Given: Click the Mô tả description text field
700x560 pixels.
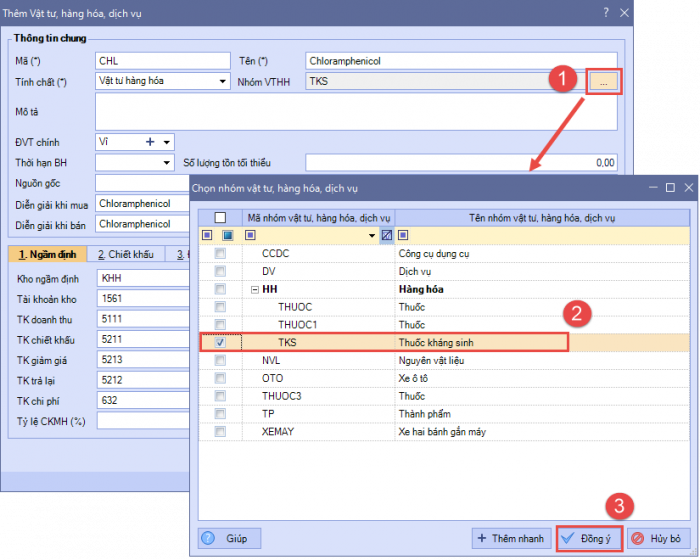Looking at the screenshot, I should coord(355,114).
